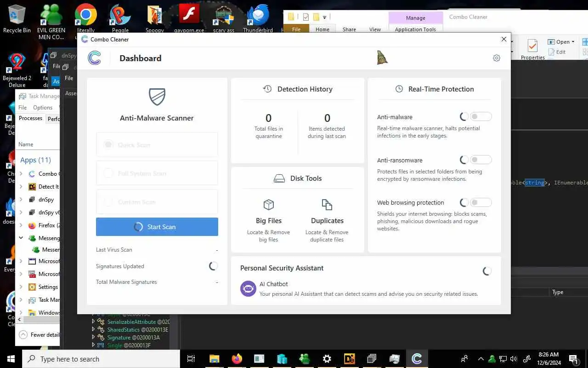This screenshot has height=368, width=588.
Task: Expand SharedStatics node in dnSpy tree
Action: 93,329
